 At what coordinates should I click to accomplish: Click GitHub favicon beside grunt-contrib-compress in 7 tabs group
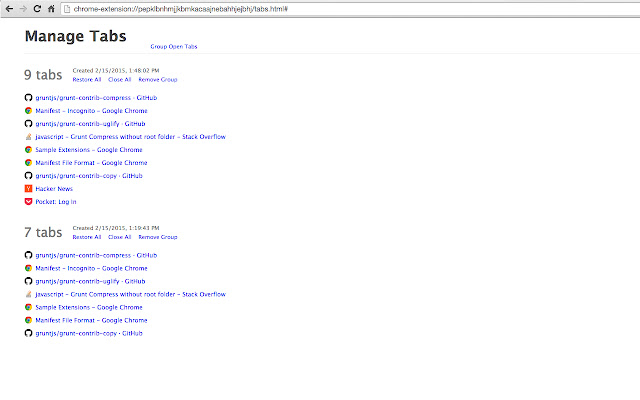(28, 255)
